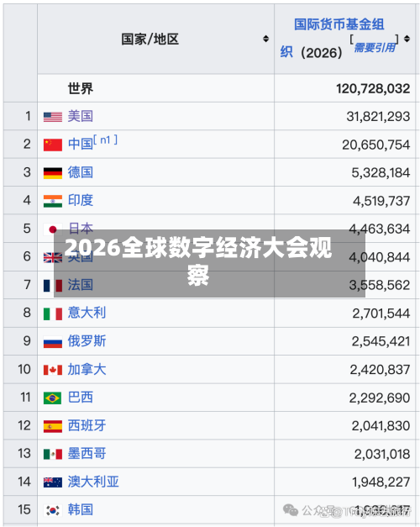
Task: Select the value 31,821,293 for 美国
Action: coord(378,117)
